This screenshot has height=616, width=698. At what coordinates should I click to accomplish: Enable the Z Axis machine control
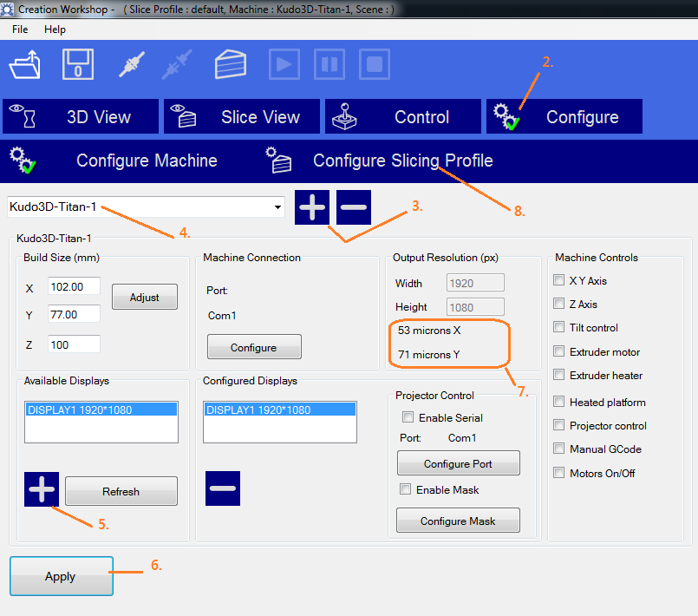558,305
